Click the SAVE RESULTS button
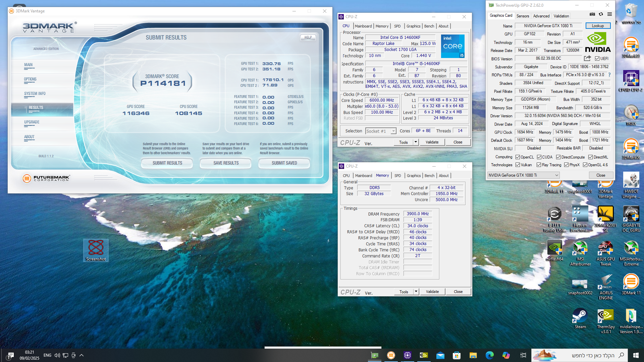The image size is (644, 362). pyautogui.click(x=226, y=163)
